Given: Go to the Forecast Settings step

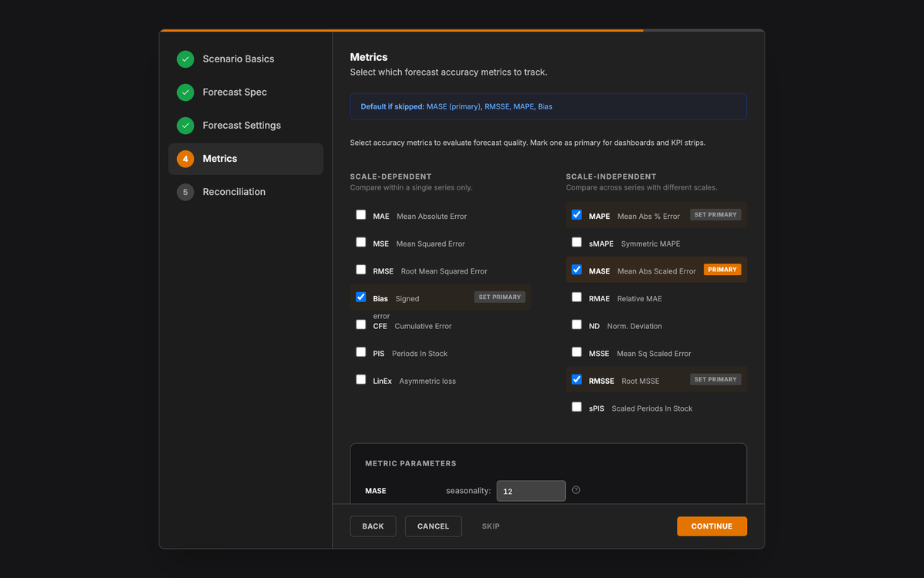Looking at the screenshot, I should tap(246, 126).
